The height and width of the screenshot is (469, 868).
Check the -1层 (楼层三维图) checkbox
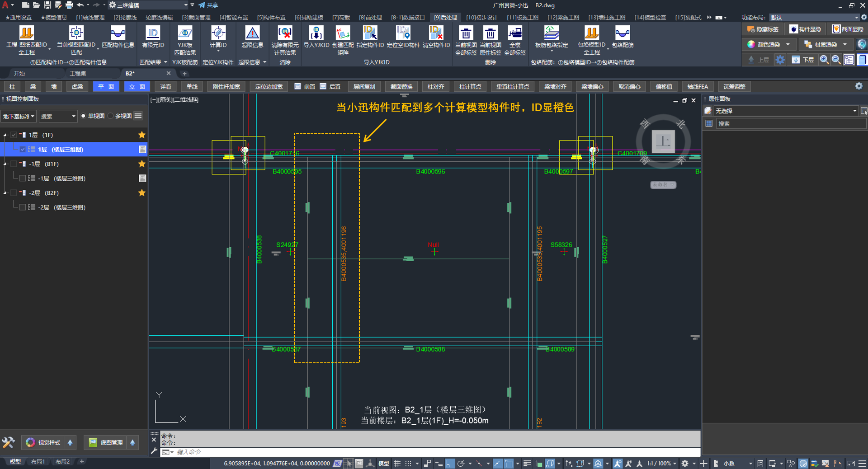click(x=23, y=178)
